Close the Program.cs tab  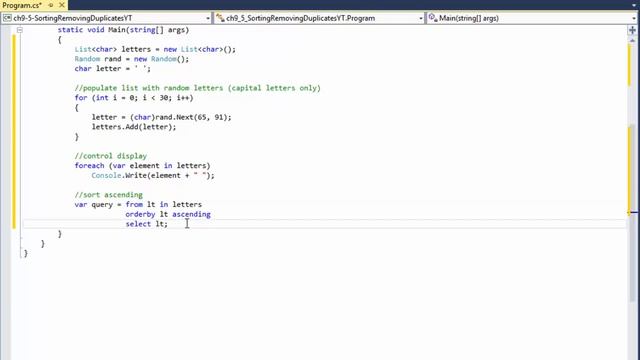click(62, 5)
